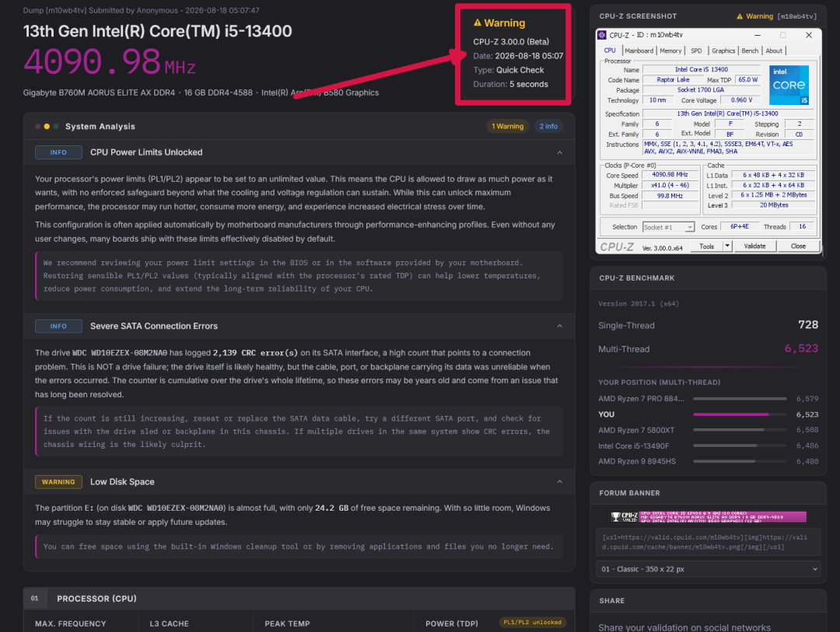Close the CPU-Z window with the X icon

pos(809,35)
